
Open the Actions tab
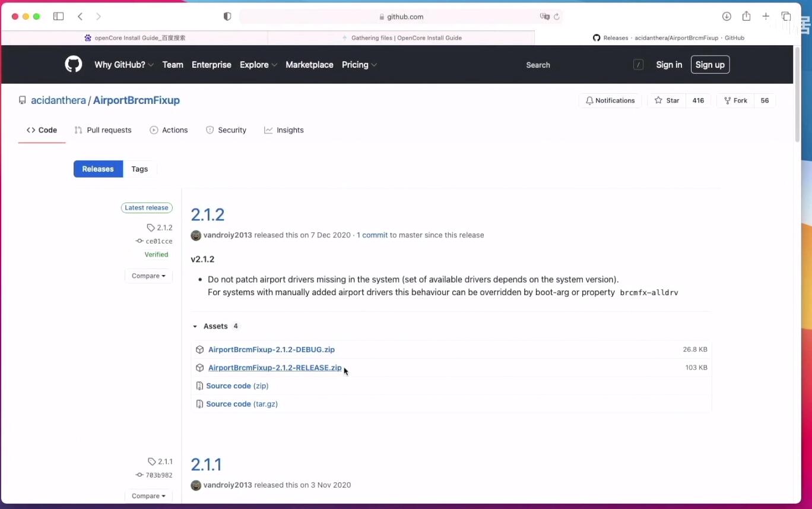[x=169, y=130]
